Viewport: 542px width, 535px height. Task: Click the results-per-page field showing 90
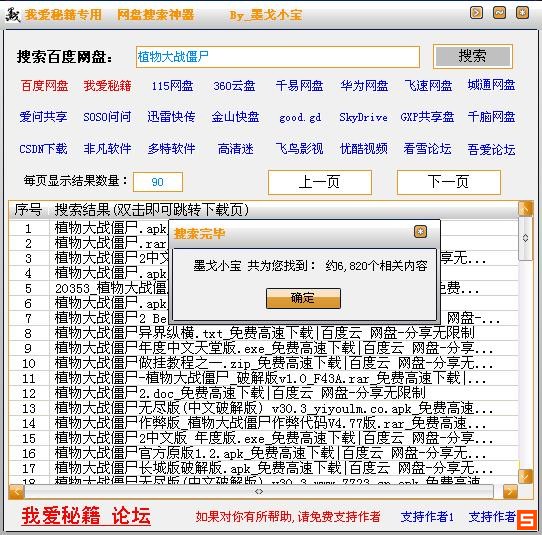(158, 182)
